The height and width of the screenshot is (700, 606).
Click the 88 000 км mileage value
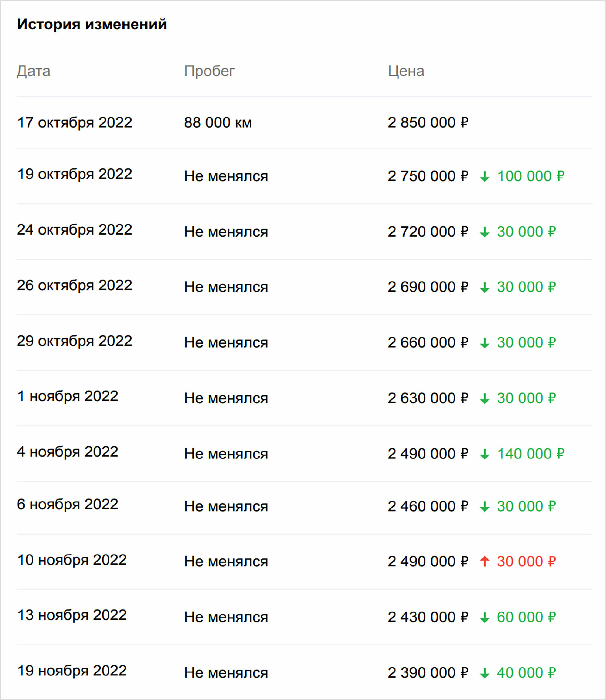click(218, 122)
